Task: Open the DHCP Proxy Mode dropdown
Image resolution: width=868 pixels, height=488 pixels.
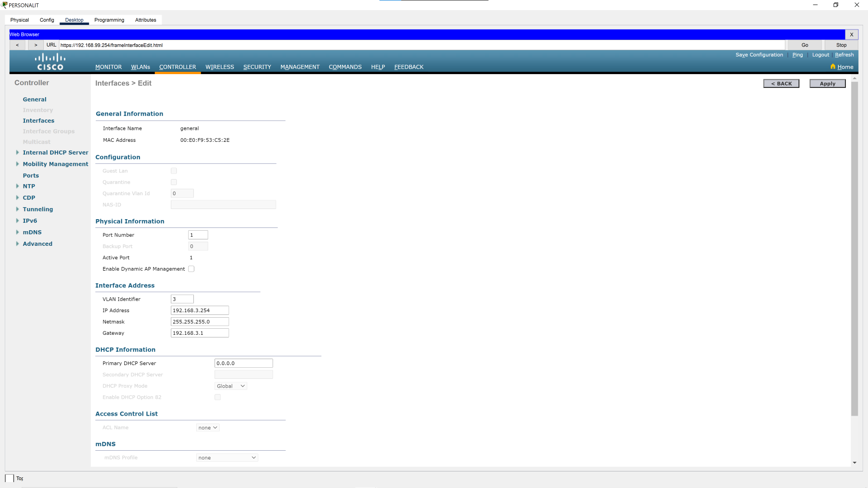Action: pyautogui.click(x=230, y=386)
